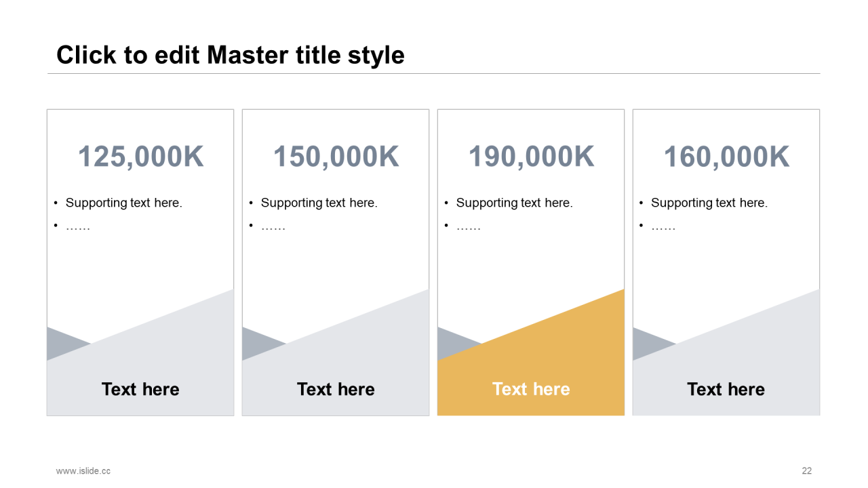868x488 pixels.
Task: Click slide number 22 in footer
Action: click(x=807, y=470)
